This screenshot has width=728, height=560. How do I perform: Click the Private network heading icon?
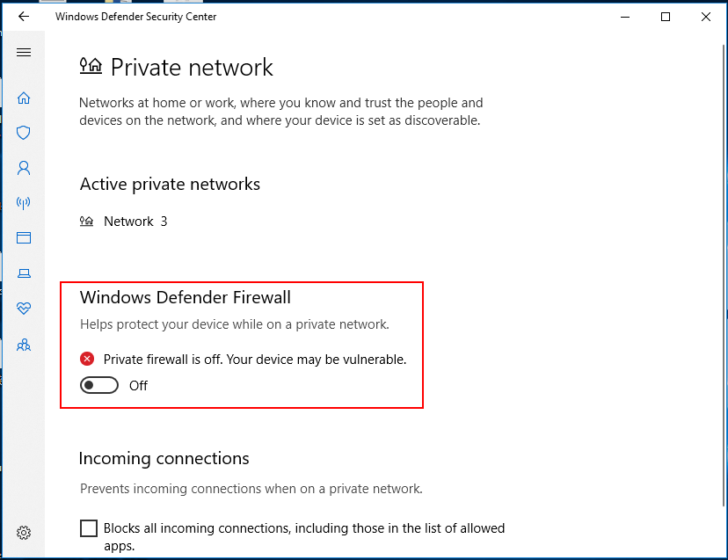(91, 67)
